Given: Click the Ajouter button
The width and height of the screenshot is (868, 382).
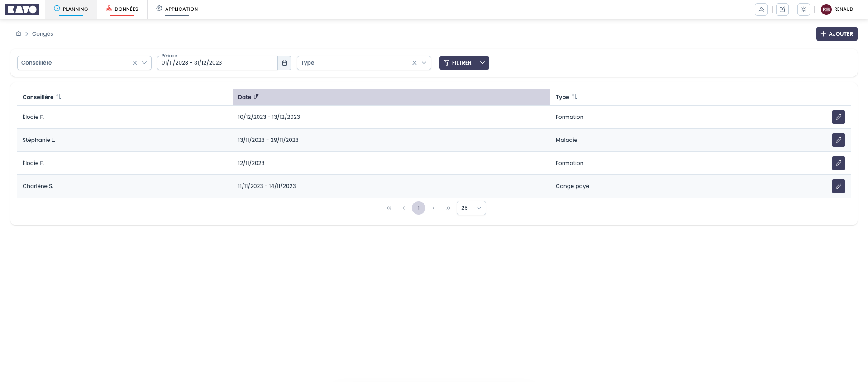Looking at the screenshot, I should click(837, 34).
